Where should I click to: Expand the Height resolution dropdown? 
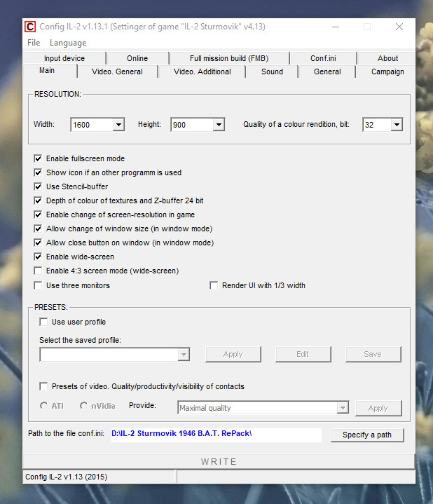point(219,125)
